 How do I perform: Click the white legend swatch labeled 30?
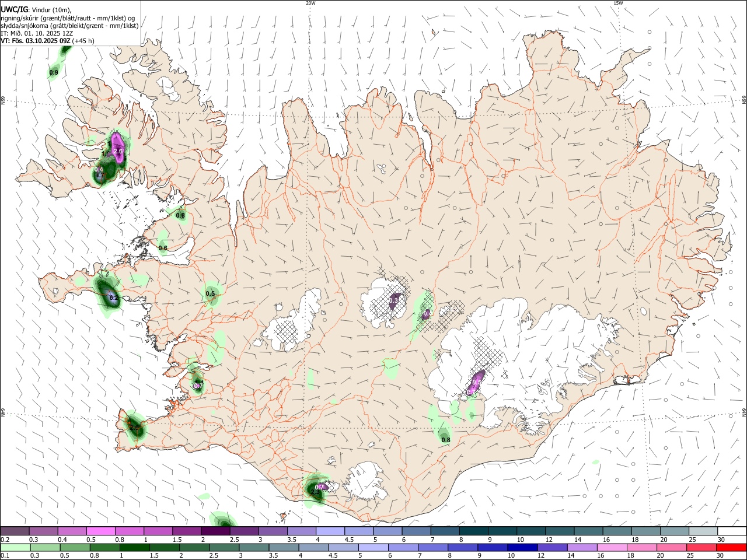tap(732, 531)
